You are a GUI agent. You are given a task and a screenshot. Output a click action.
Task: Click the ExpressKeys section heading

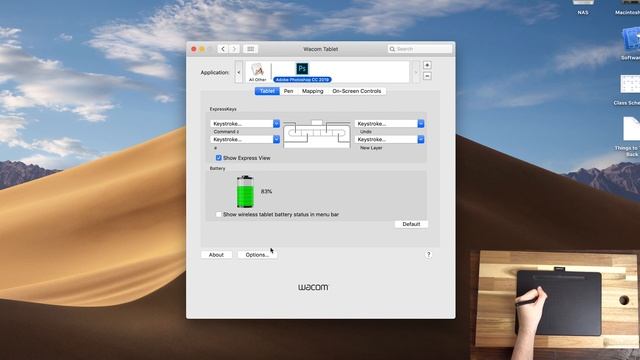tap(223, 109)
